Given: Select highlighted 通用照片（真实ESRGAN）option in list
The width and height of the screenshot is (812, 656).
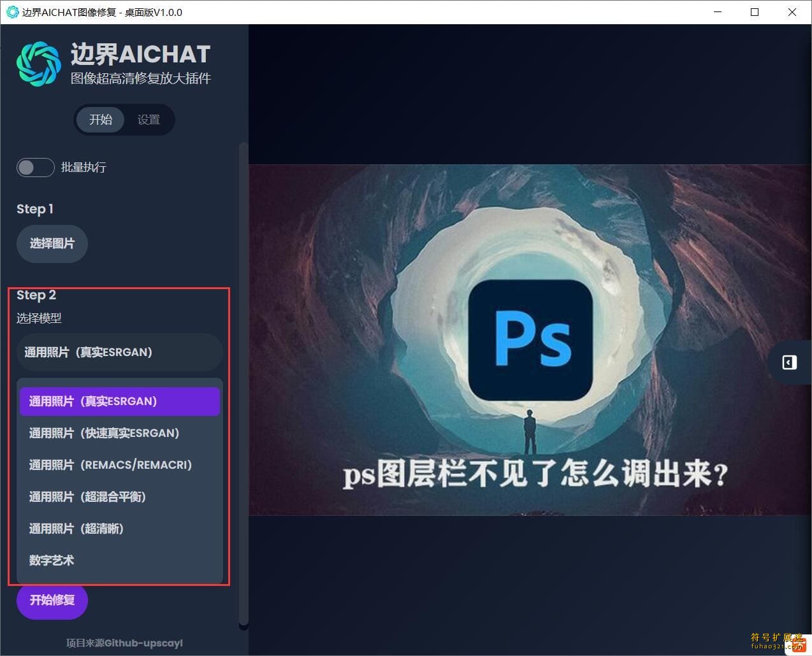Looking at the screenshot, I should pos(120,401).
